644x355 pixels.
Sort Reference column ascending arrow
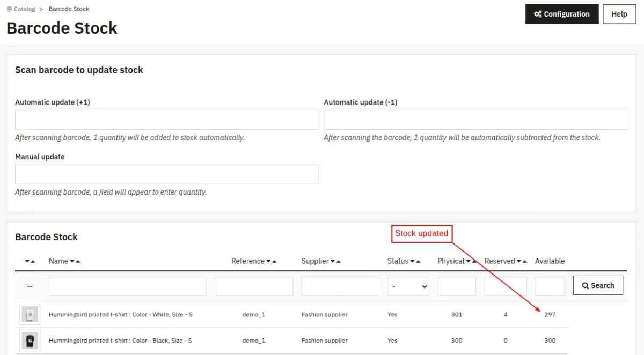pos(275,262)
